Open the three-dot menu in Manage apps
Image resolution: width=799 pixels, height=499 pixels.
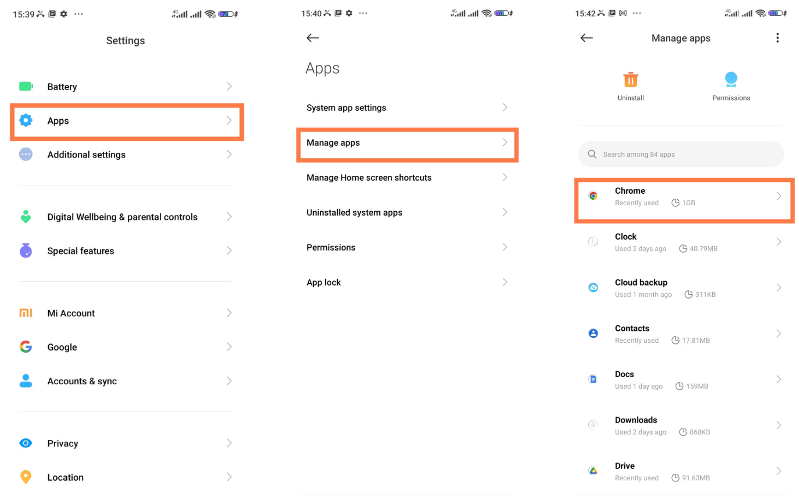(x=777, y=38)
